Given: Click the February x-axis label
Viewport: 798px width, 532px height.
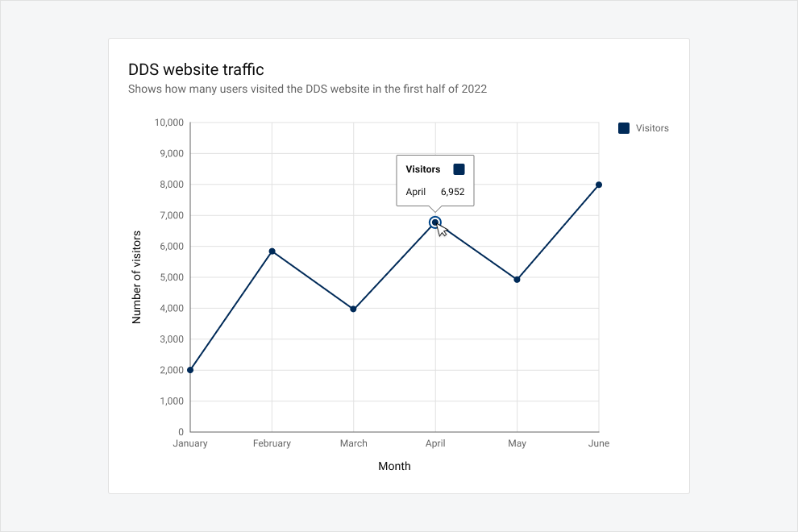Looking at the screenshot, I should [x=272, y=443].
